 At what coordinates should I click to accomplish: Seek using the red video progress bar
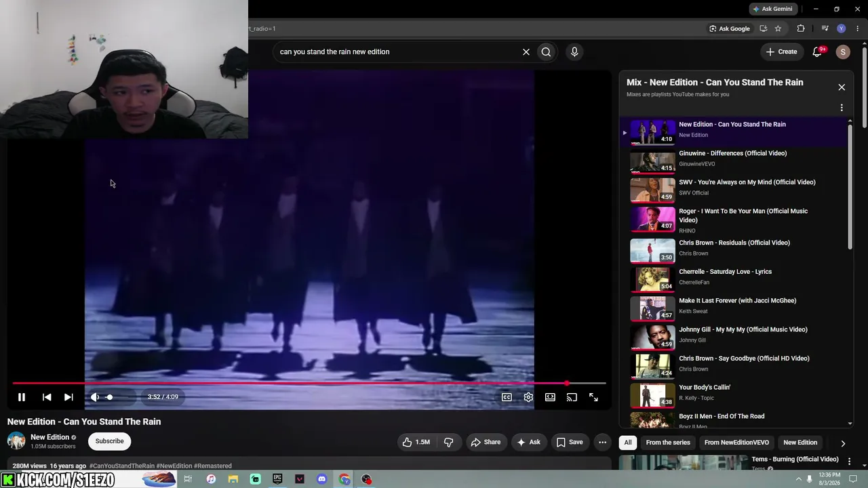pos(309,384)
